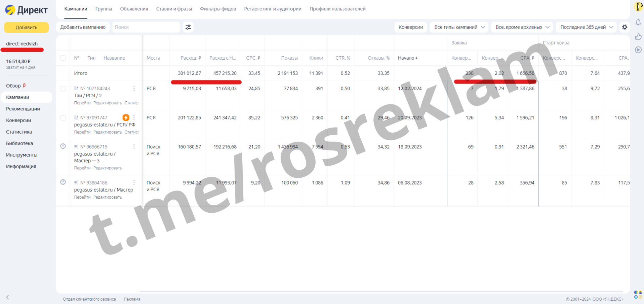This screenshot has height=304, width=644.
Task: Collapse the left sidebar arrow
Action: click(7, 297)
